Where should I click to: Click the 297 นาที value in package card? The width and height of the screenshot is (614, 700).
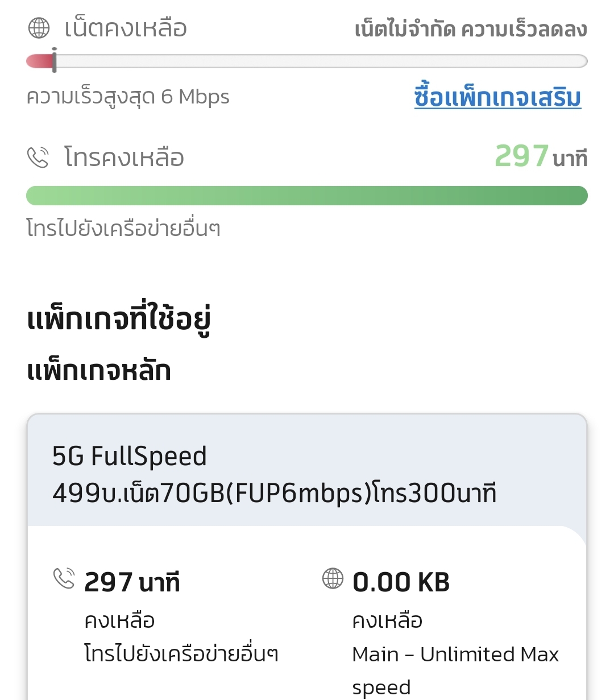click(132, 582)
